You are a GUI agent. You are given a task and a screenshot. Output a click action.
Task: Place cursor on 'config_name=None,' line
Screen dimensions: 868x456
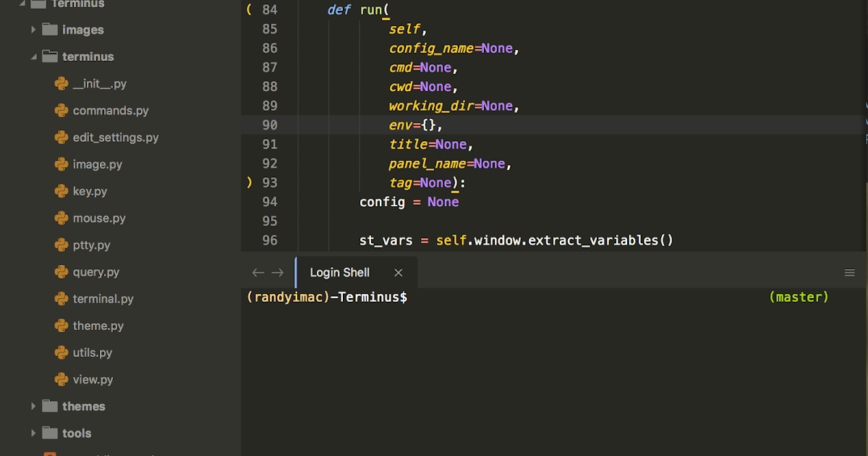click(455, 48)
